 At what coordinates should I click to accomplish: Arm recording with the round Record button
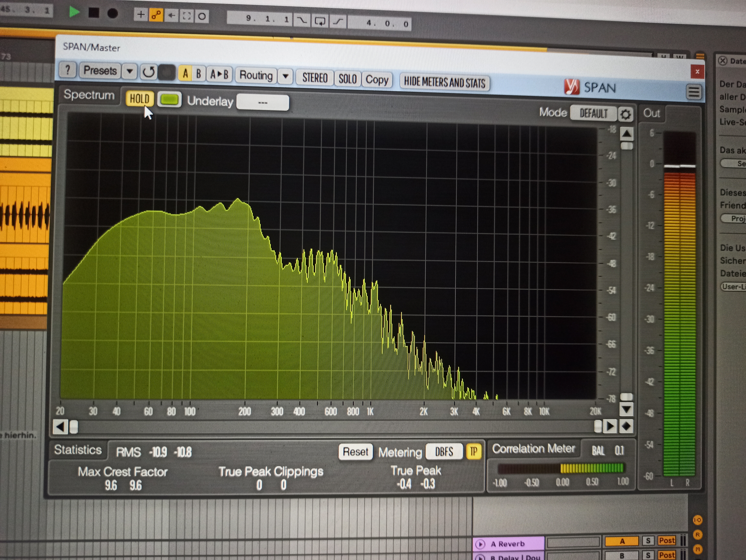[x=113, y=14]
